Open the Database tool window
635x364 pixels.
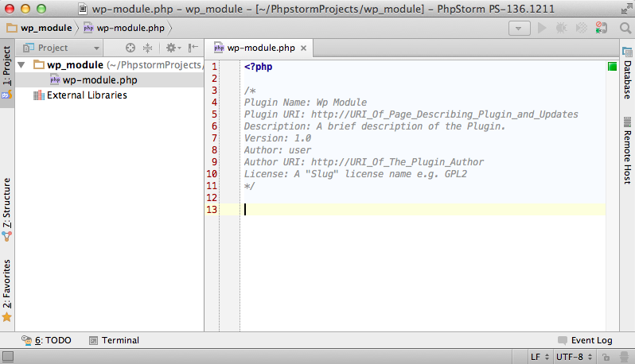point(627,73)
